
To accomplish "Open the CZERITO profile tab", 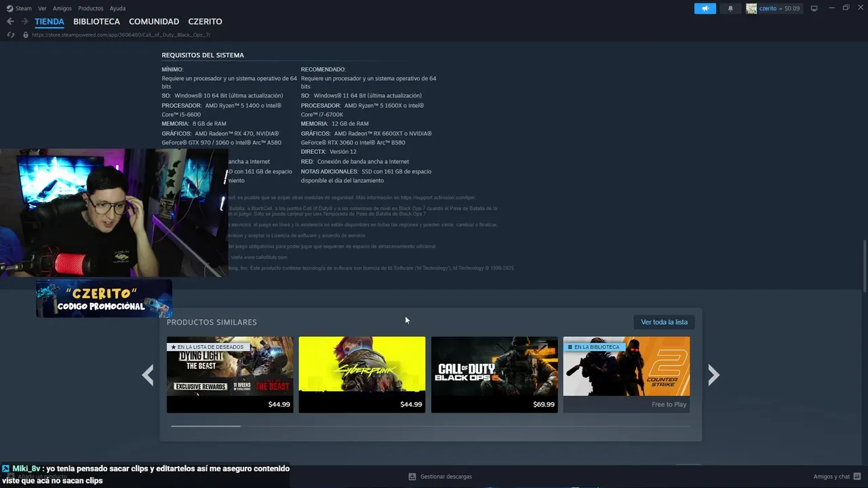I will [x=205, y=22].
